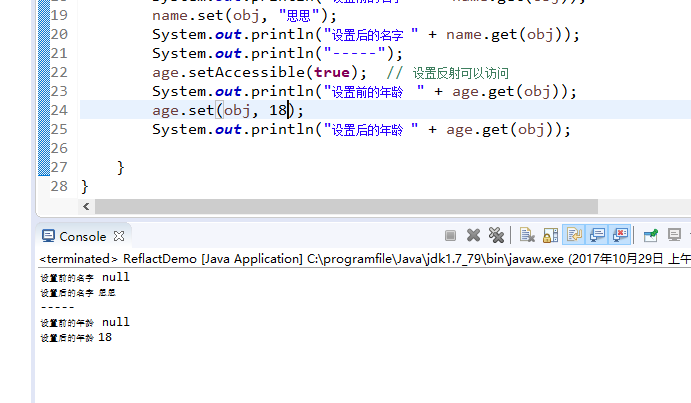Image resolution: width=691 pixels, height=403 pixels.
Task: Click line number 24 in gutter
Action: 59,110
